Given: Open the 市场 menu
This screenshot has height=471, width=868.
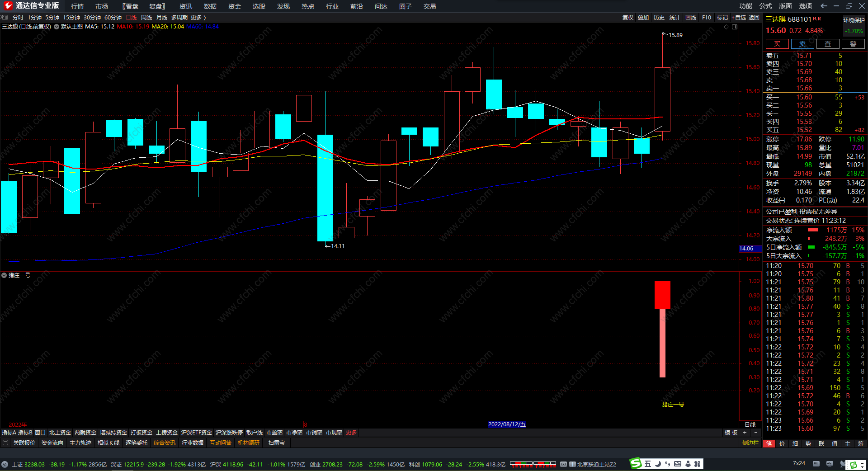Looking at the screenshot, I should pos(102,6).
